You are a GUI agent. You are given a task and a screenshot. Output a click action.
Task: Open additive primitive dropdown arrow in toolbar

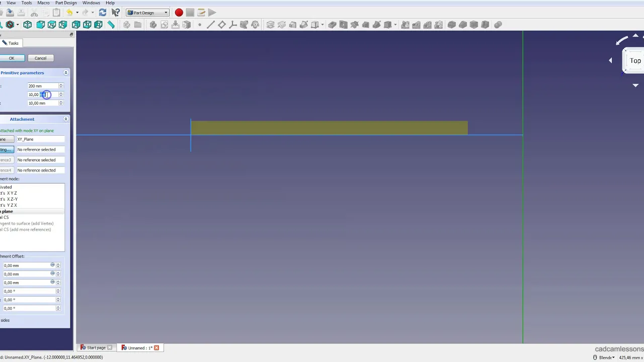click(322, 25)
